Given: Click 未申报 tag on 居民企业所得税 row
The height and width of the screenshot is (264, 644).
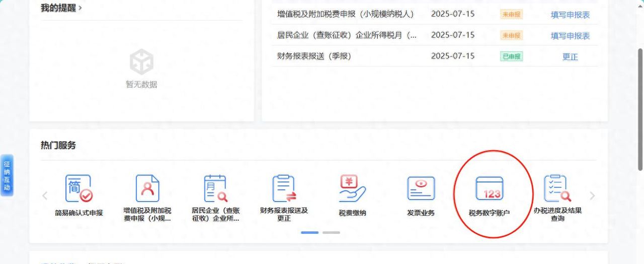Looking at the screenshot, I should pyautogui.click(x=511, y=36).
